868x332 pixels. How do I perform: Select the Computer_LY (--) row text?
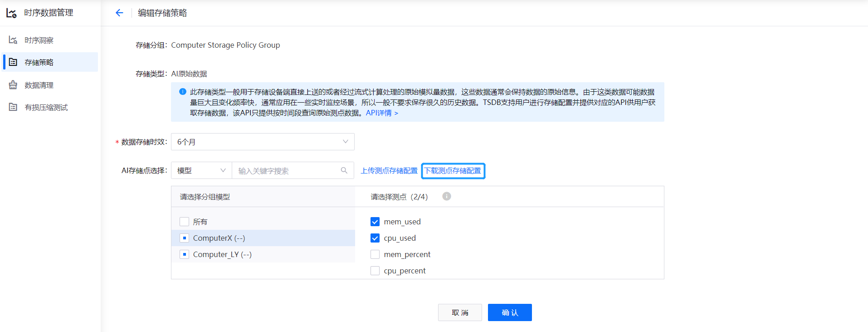[x=222, y=254]
